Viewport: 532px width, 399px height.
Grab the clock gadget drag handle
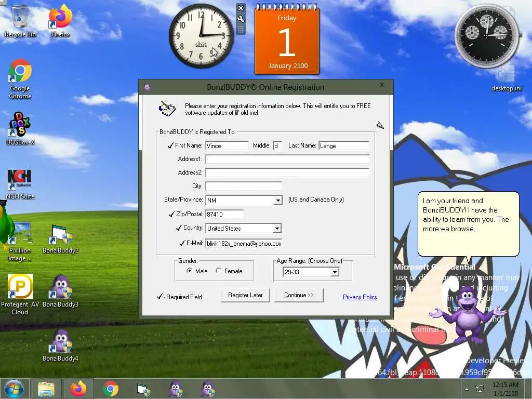click(241, 29)
